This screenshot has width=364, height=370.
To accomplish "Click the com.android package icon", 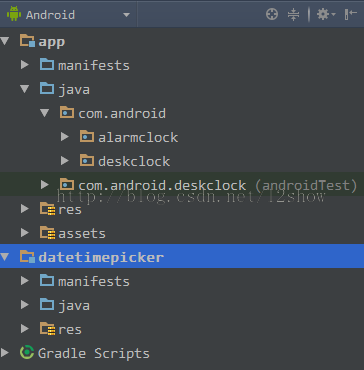I will [x=67, y=112].
